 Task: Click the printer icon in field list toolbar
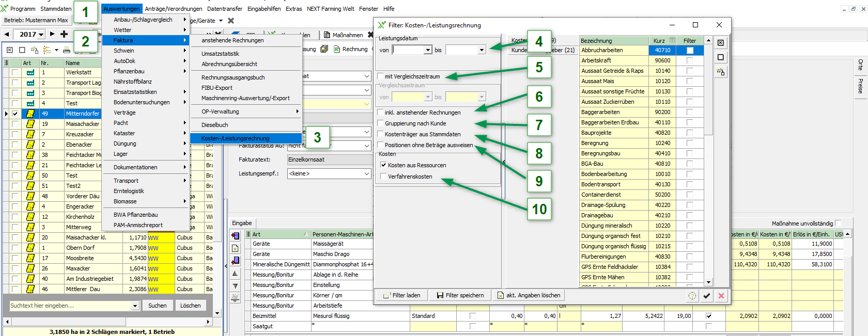point(66,50)
